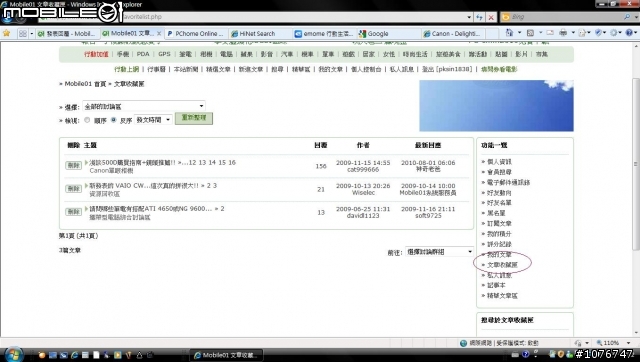640x362 pixels.
Task: Click the green 重新整理 button
Action: 194,118
